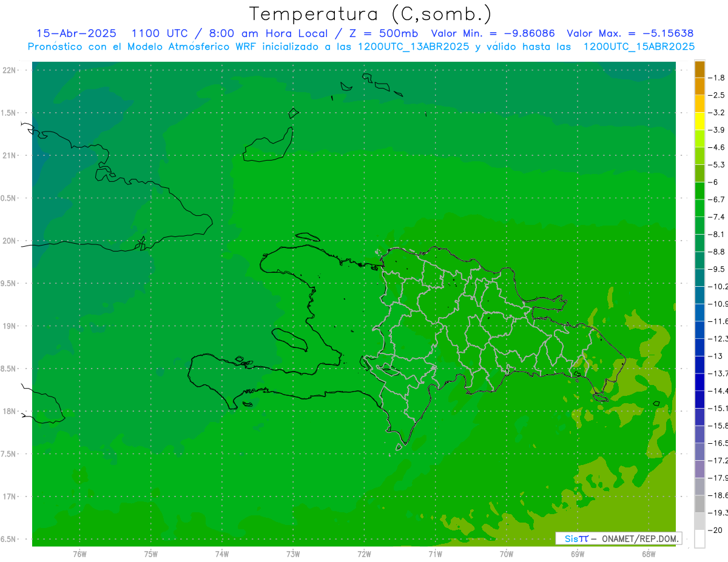The height and width of the screenshot is (562, 728).
Task: Click the '-3.2' legend value
Action: (x=716, y=113)
